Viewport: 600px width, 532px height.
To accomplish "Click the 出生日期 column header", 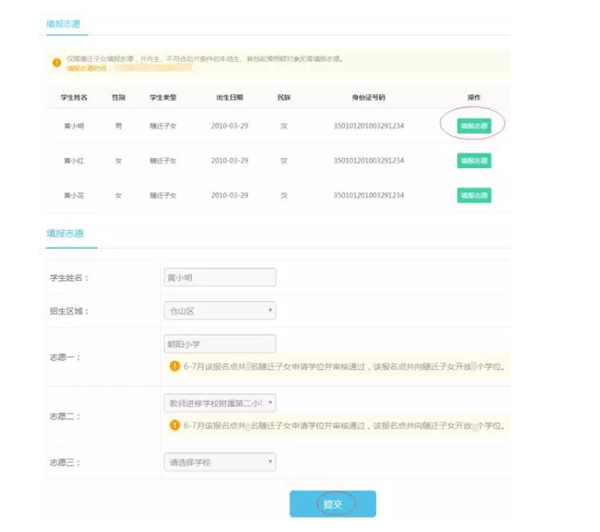I will (230, 98).
